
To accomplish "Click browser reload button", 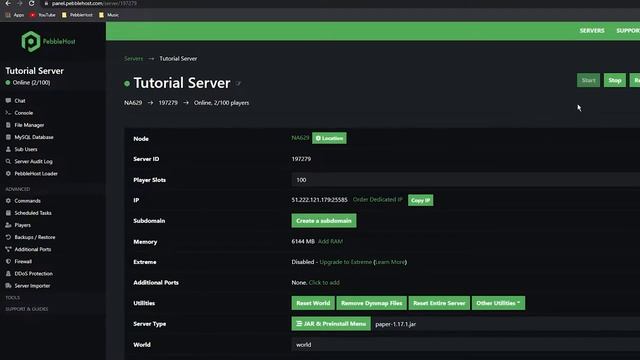I will [31, 3].
